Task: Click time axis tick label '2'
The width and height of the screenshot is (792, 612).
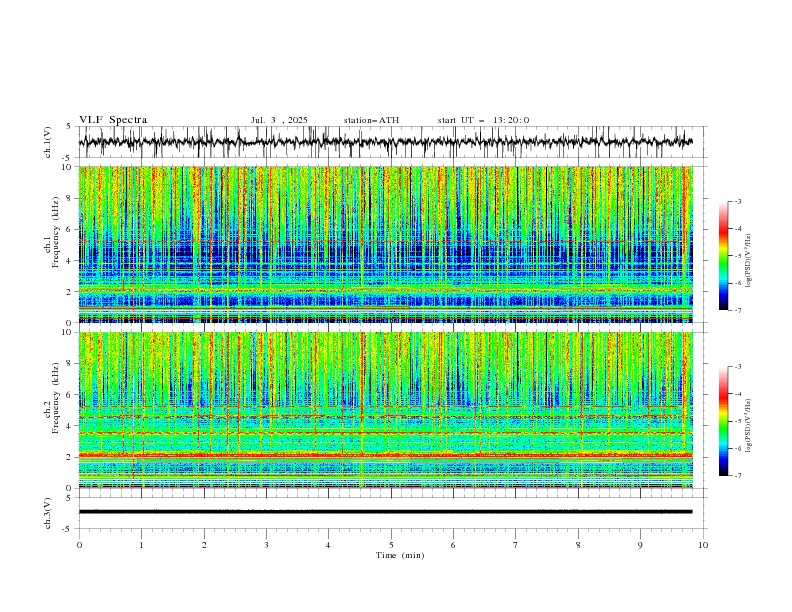Action: click(204, 545)
